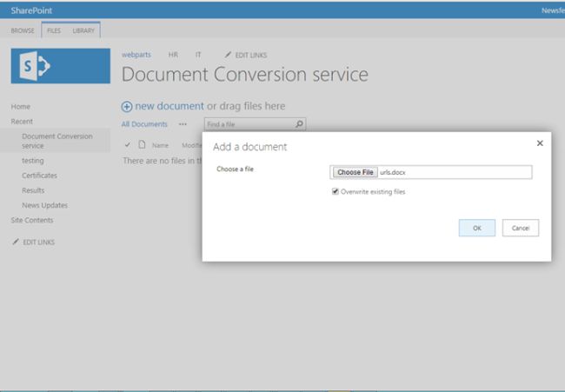Confirm upload with the OK button
The image size is (565, 392).
tap(477, 228)
